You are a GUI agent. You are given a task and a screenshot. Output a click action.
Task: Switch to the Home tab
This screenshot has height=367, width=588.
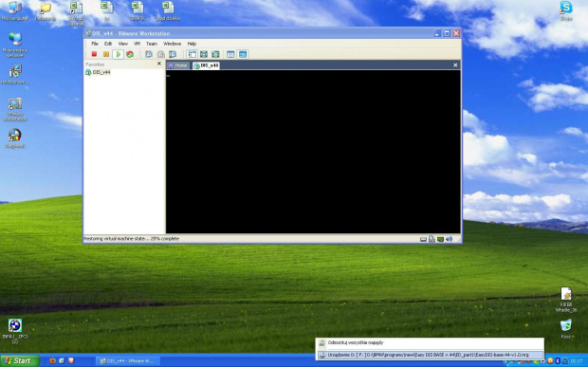[178, 65]
